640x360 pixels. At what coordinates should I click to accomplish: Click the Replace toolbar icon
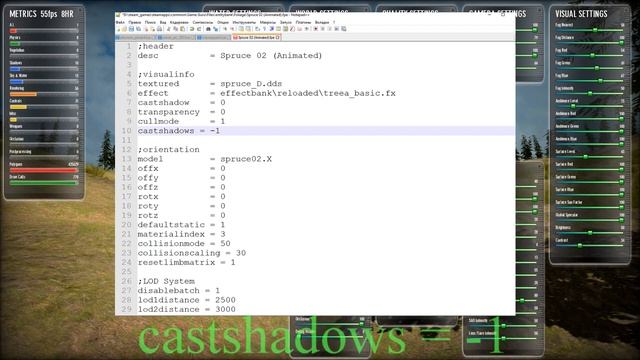pos(216,29)
